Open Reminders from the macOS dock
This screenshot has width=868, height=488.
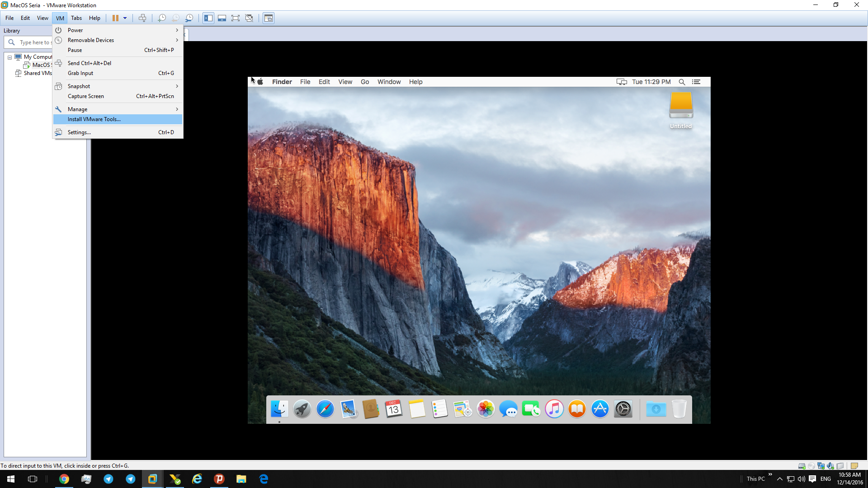tap(439, 409)
